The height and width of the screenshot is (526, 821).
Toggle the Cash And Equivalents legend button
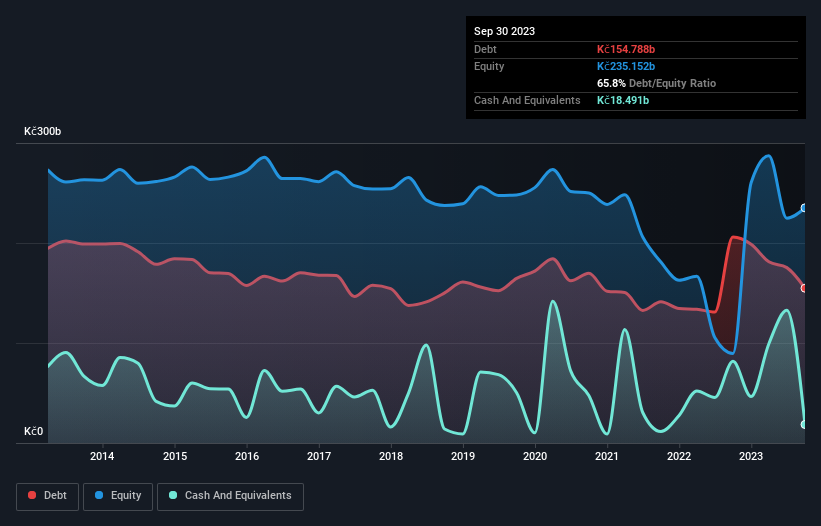230,496
